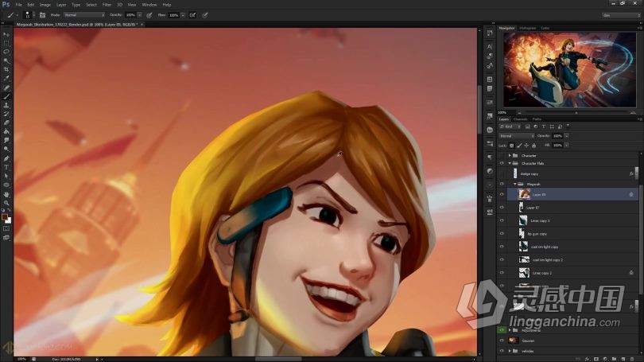Screen dimensions: 644x362
Task: Open the Opacity slider arrow in options bar
Action: [140, 15]
